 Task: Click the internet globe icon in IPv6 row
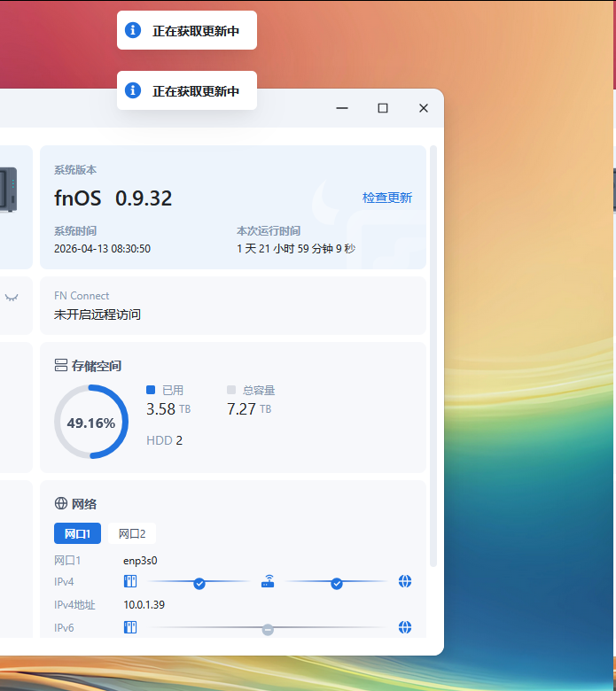[405, 627]
